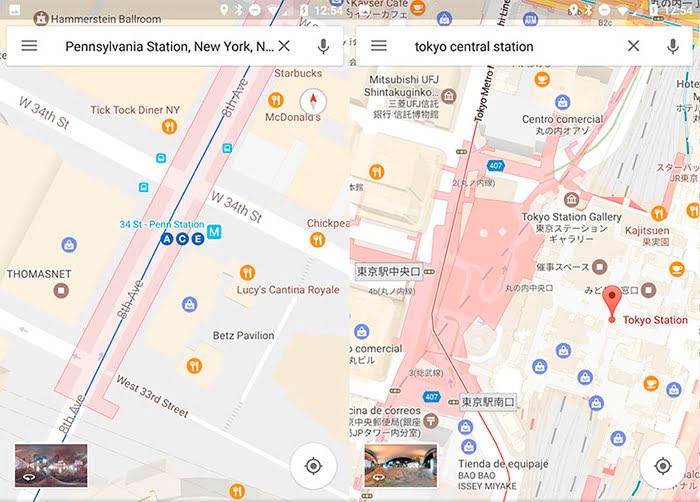Select the 34 St - Penn Station label

[162, 224]
